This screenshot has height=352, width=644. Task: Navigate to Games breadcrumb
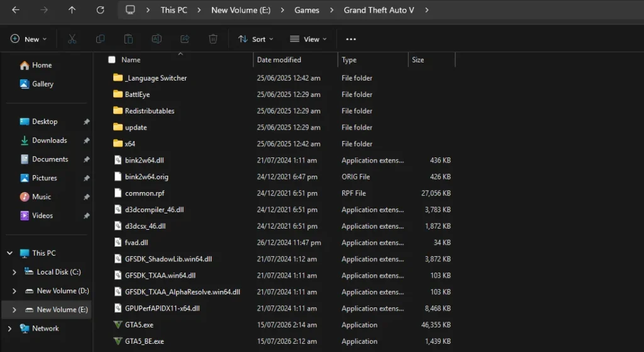click(307, 10)
